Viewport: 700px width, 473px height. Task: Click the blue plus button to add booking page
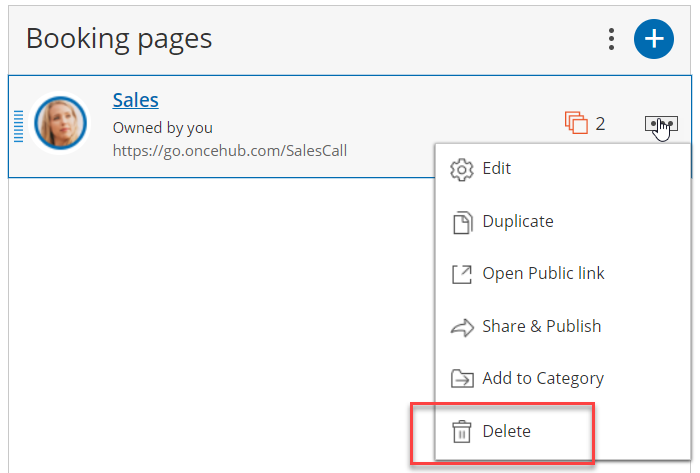coord(653,39)
